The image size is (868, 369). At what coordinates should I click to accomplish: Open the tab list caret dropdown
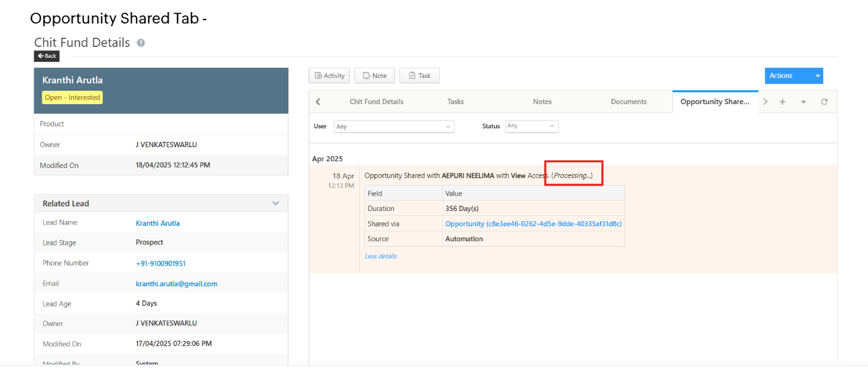click(x=803, y=102)
